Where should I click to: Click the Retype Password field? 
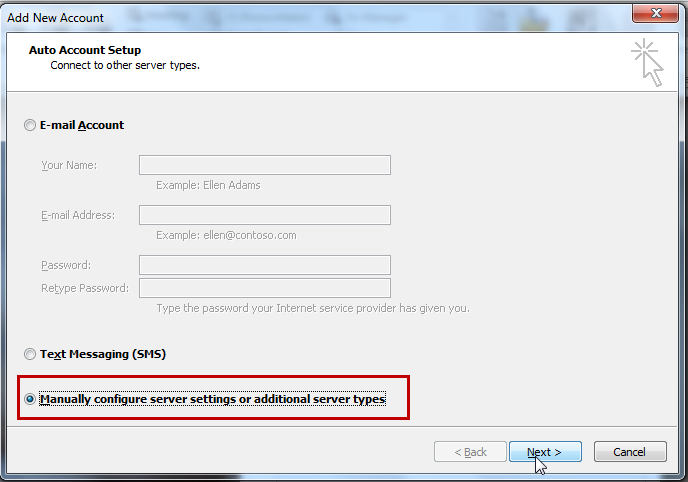264,288
